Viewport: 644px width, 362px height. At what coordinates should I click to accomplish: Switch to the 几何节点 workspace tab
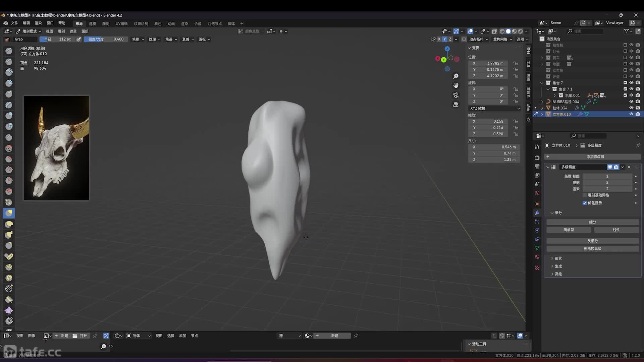215,24
